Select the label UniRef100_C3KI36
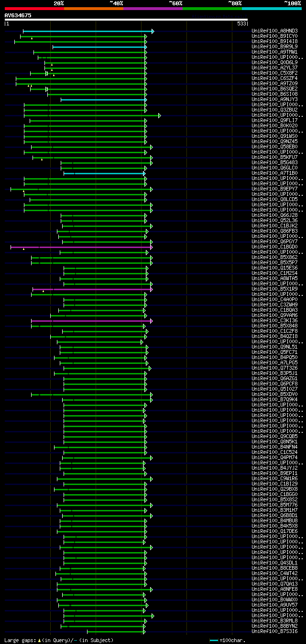The width and height of the screenshot is (306, 644). tap(274, 321)
